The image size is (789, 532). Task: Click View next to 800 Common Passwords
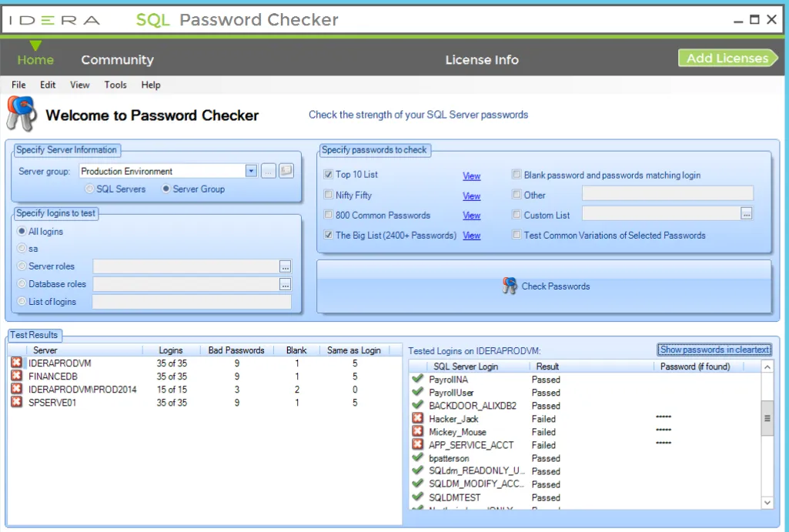coord(471,215)
